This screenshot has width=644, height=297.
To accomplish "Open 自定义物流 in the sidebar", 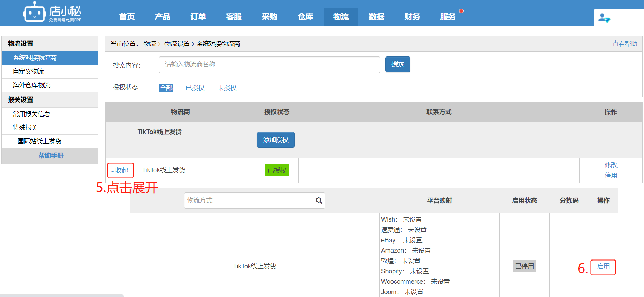I will click(50, 71).
